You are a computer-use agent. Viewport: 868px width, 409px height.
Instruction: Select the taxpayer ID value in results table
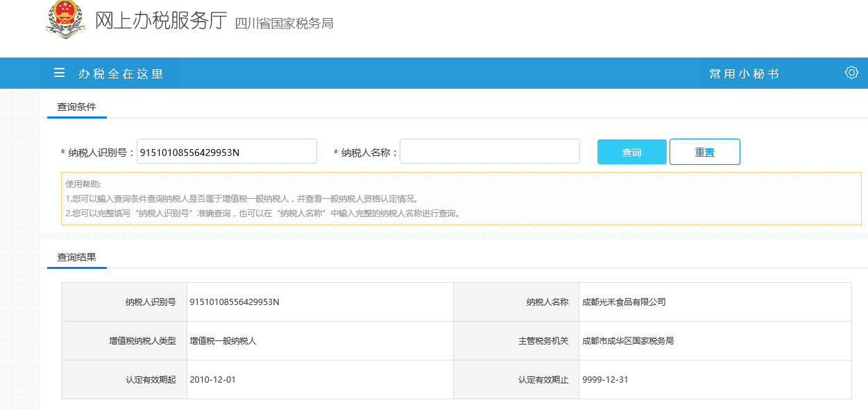[235, 302]
